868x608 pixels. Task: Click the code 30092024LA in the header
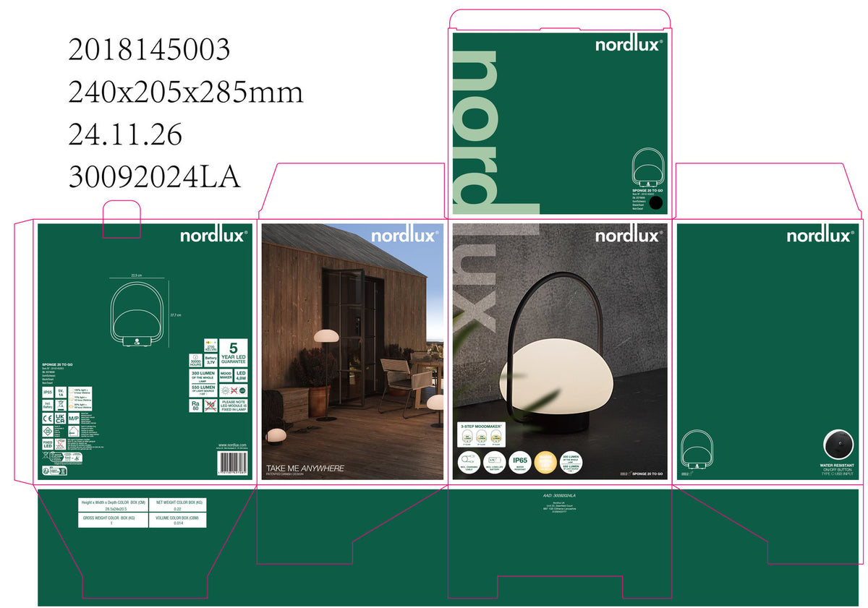[x=154, y=177]
